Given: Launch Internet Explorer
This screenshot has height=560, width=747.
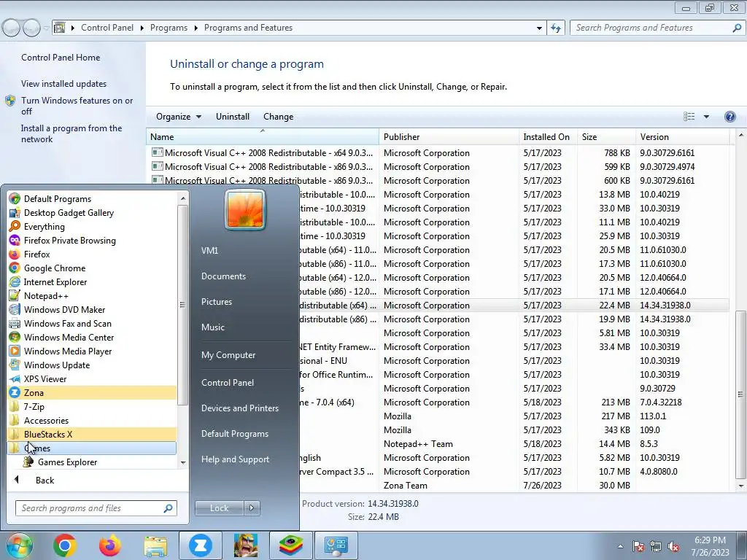Looking at the screenshot, I should click(x=55, y=282).
